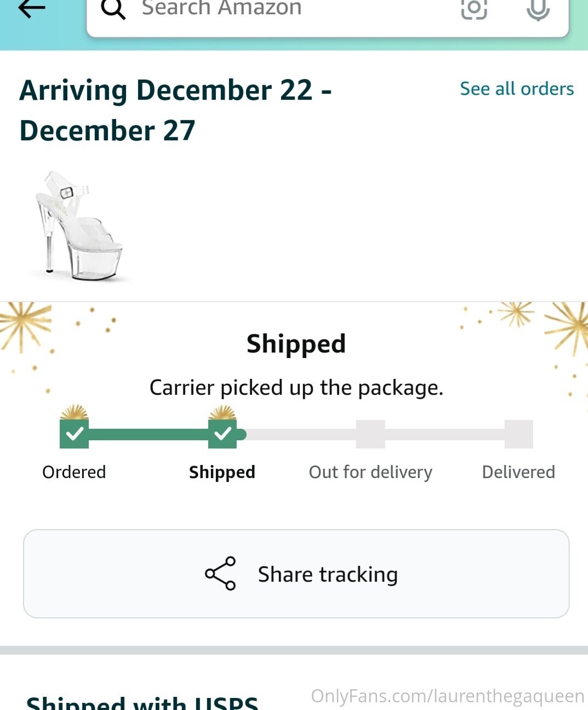Tap the gray Out for delivery step box
Image resolution: width=588 pixels, height=710 pixels.
[x=370, y=434]
